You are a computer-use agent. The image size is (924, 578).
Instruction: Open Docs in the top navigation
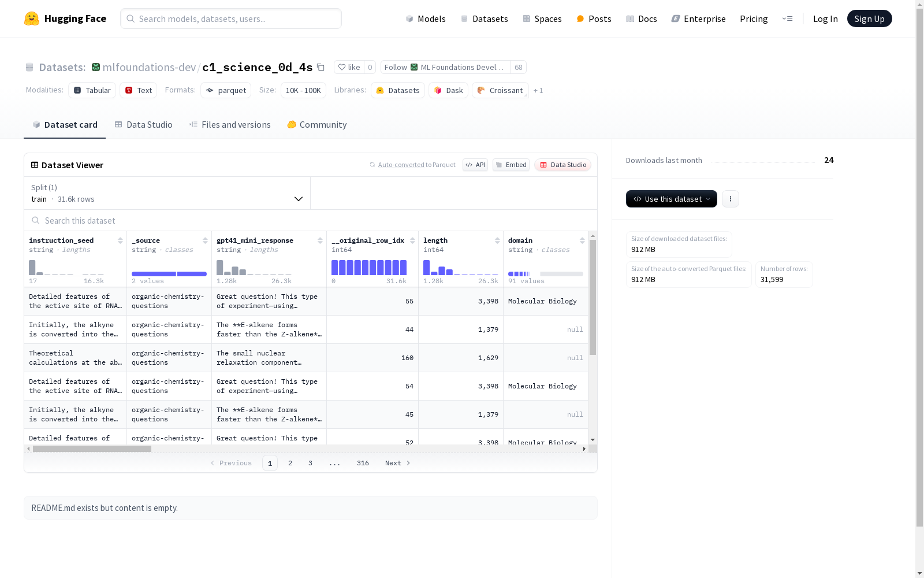(642, 18)
